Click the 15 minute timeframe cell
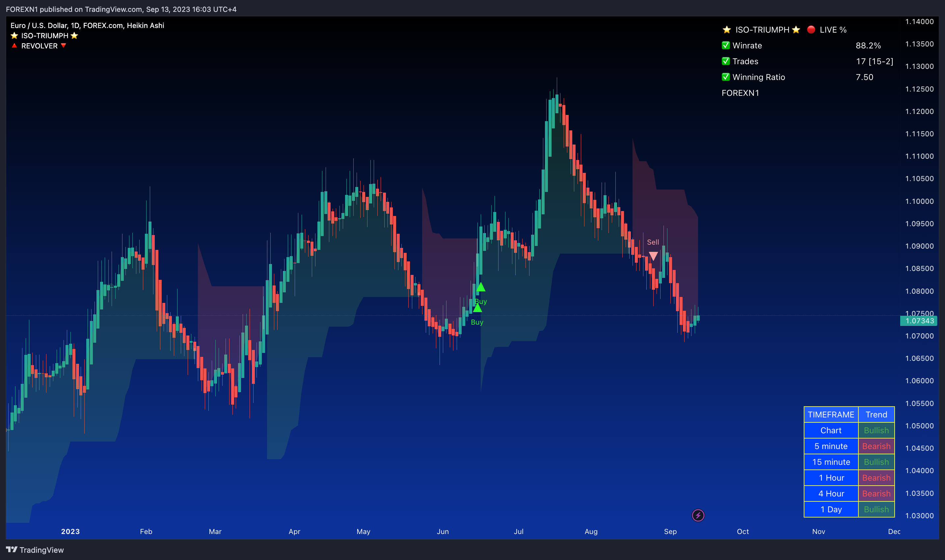945x560 pixels. coord(831,462)
